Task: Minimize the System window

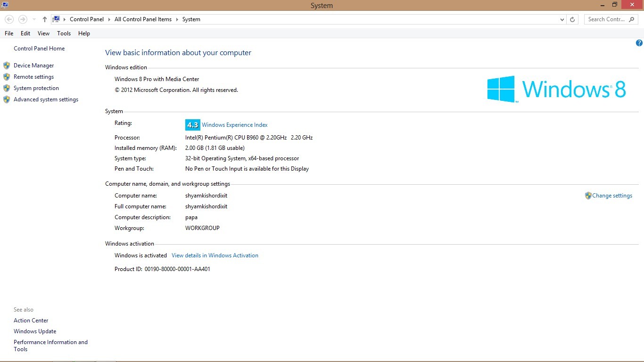Action: click(602, 5)
